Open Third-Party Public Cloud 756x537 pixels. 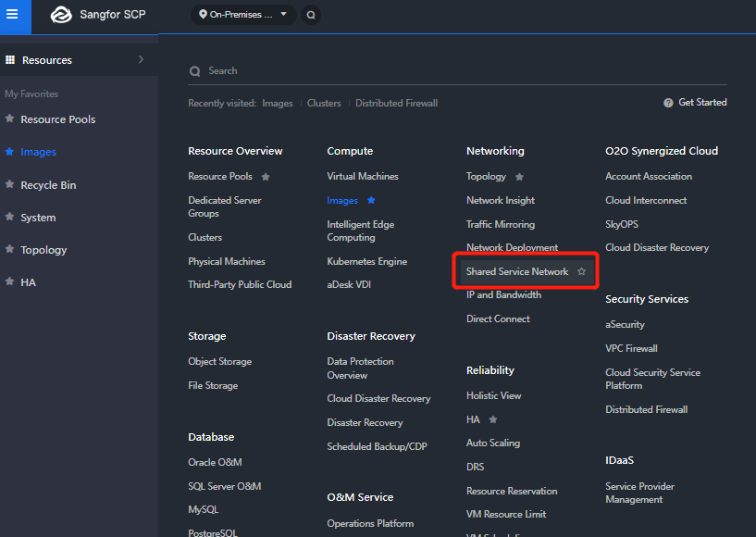[240, 284]
